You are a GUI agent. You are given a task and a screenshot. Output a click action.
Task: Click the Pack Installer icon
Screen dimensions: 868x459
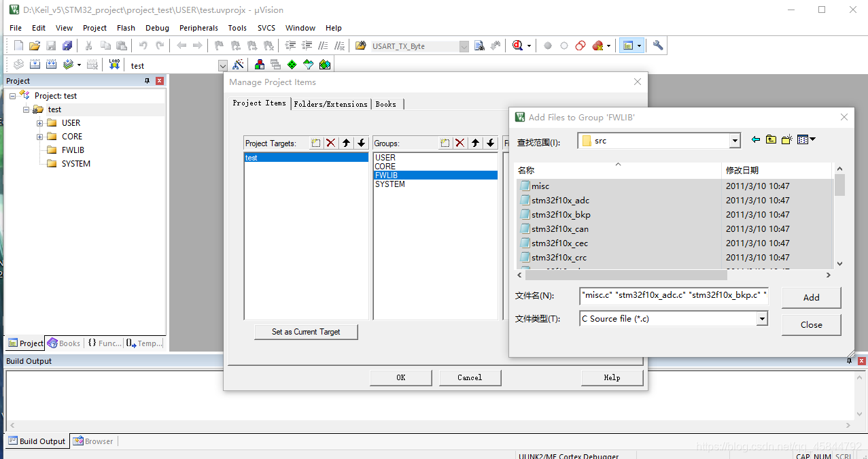coord(324,65)
